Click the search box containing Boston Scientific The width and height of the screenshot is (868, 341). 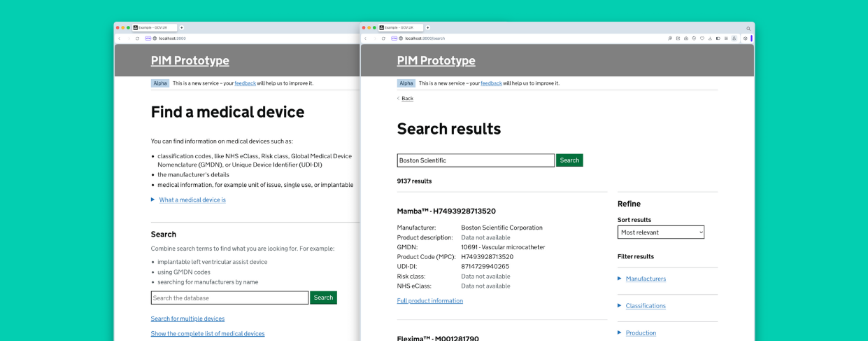click(x=476, y=160)
